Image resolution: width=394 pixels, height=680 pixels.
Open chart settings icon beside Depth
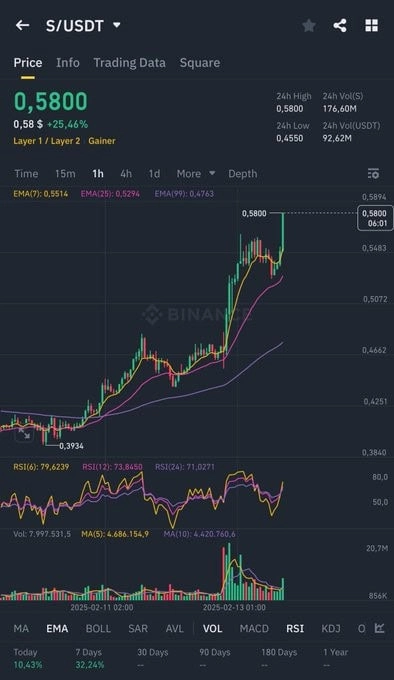click(x=373, y=173)
